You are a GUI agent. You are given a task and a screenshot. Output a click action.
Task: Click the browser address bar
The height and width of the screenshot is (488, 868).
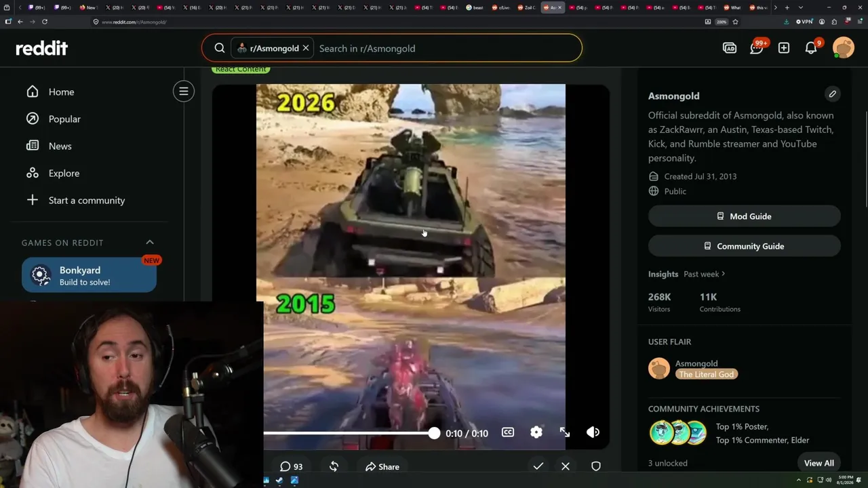pyautogui.click(x=393, y=22)
